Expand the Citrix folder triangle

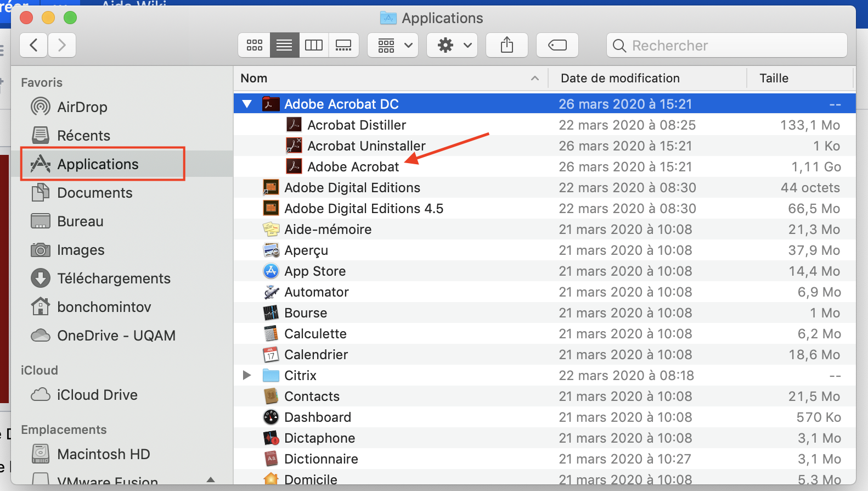[247, 375]
